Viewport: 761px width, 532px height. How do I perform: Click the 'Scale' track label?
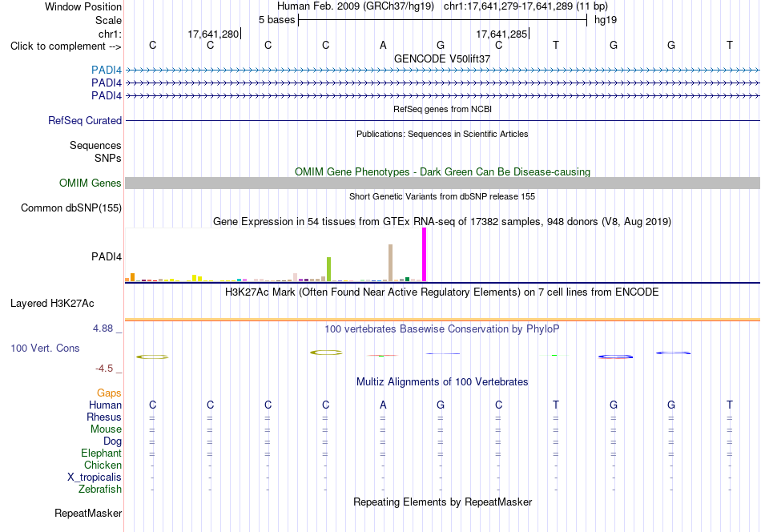[108, 20]
